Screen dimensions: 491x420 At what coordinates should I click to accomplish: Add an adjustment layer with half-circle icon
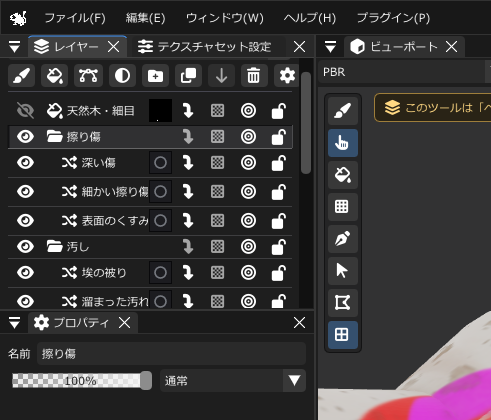click(122, 76)
